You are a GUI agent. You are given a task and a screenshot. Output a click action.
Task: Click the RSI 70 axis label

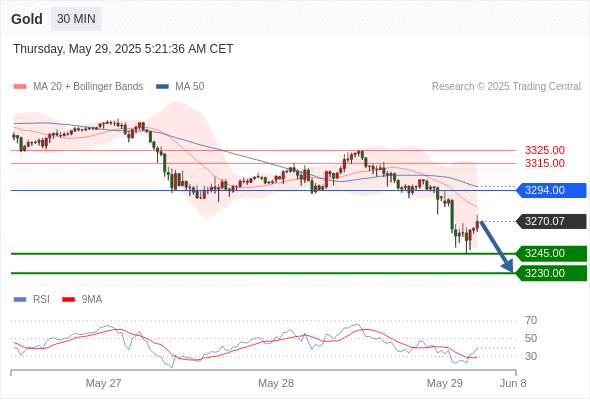pyautogui.click(x=531, y=321)
